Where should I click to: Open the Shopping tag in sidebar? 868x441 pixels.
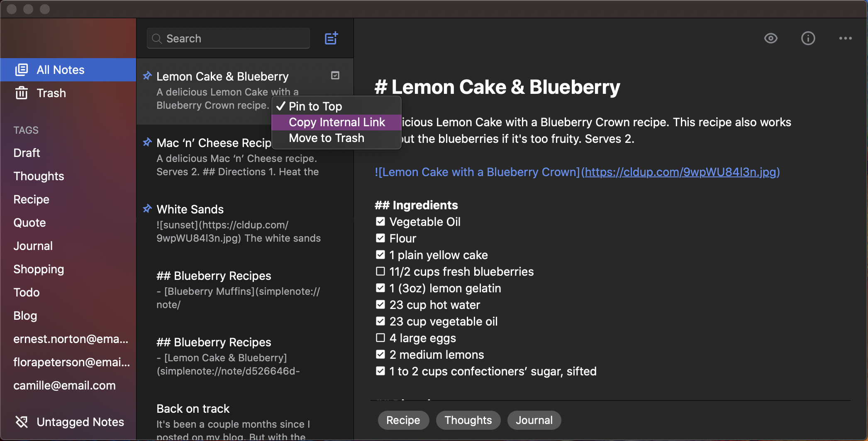[x=39, y=269]
